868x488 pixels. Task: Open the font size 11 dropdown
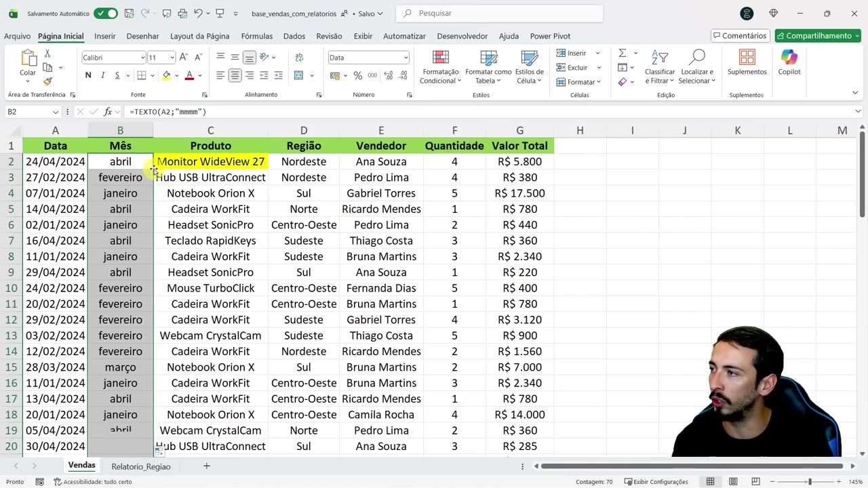tap(172, 58)
